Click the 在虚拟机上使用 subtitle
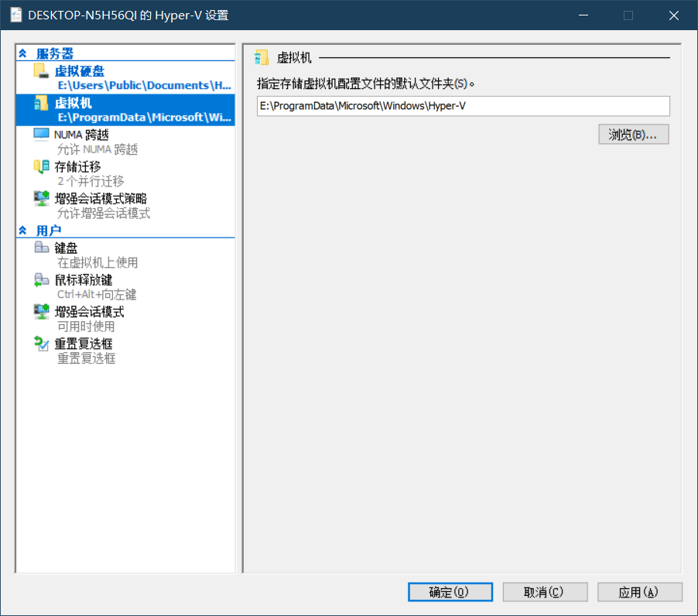698x616 pixels. pos(98,262)
